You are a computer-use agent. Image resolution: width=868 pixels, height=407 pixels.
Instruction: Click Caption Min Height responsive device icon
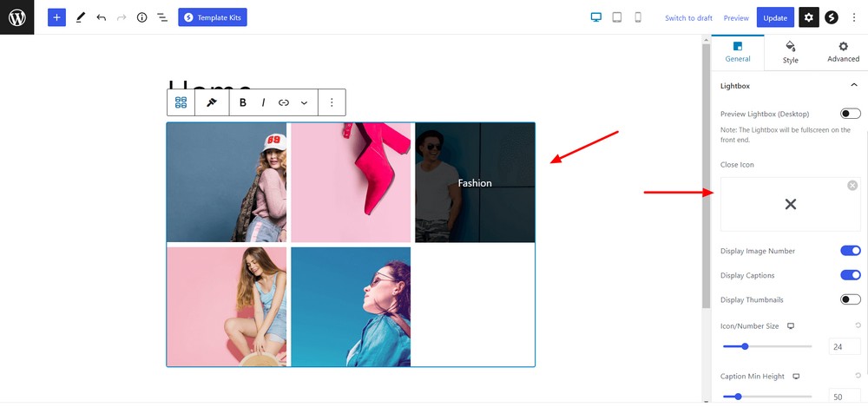point(796,377)
